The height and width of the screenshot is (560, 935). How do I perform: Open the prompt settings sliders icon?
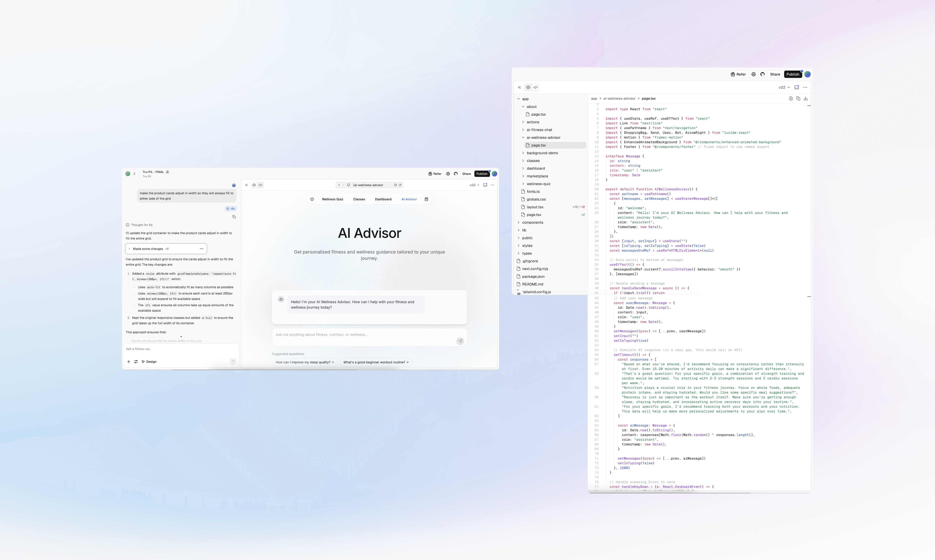(x=136, y=362)
